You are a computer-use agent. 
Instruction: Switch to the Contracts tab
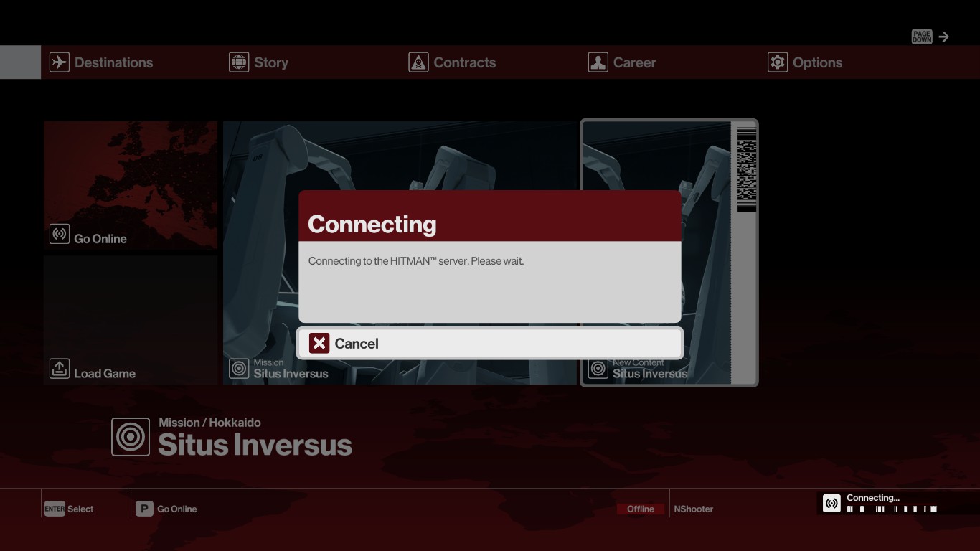(x=464, y=62)
